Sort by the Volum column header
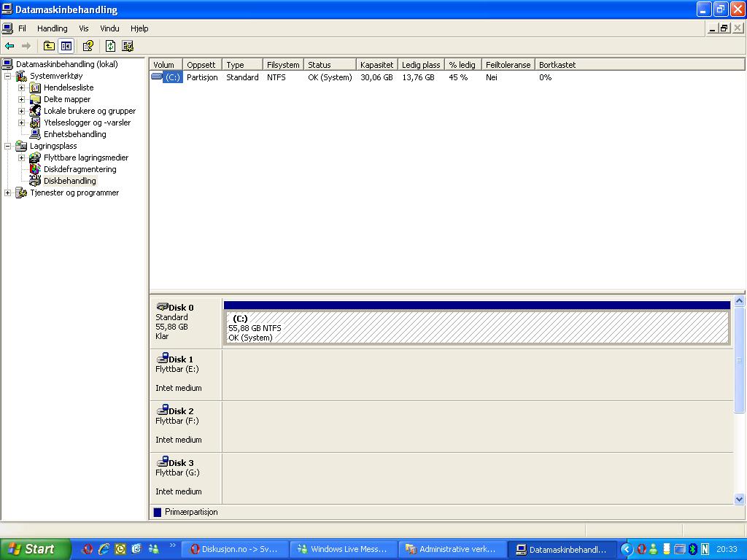The width and height of the screenshot is (747, 560). pyautogui.click(x=166, y=65)
